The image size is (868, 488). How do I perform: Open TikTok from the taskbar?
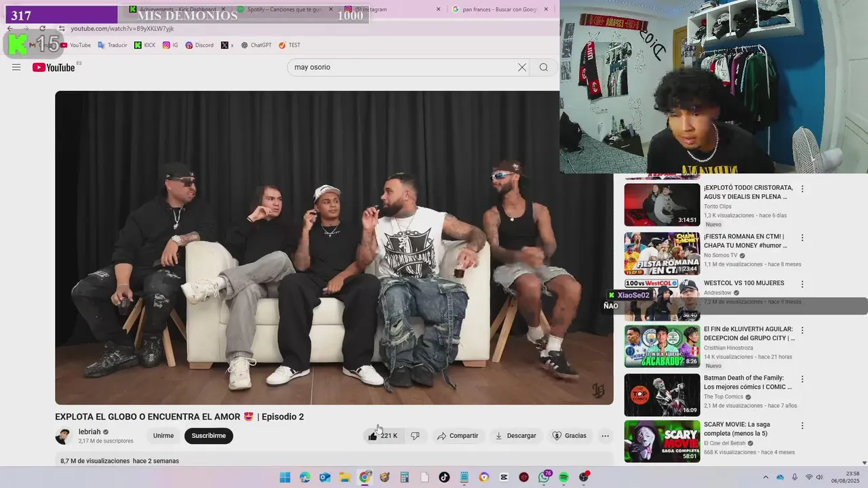444,477
